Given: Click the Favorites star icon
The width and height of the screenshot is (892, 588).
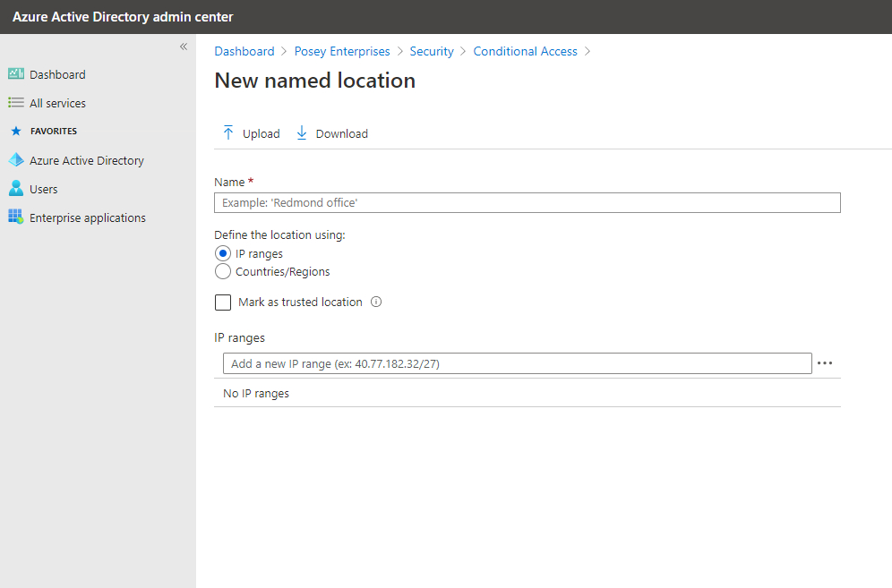Looking at the screenshot, I should pyautogui.click(x=16, y=131).
